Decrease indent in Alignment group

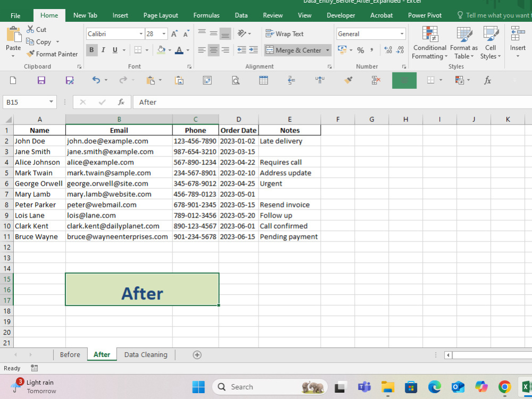(x=242, y=50)
